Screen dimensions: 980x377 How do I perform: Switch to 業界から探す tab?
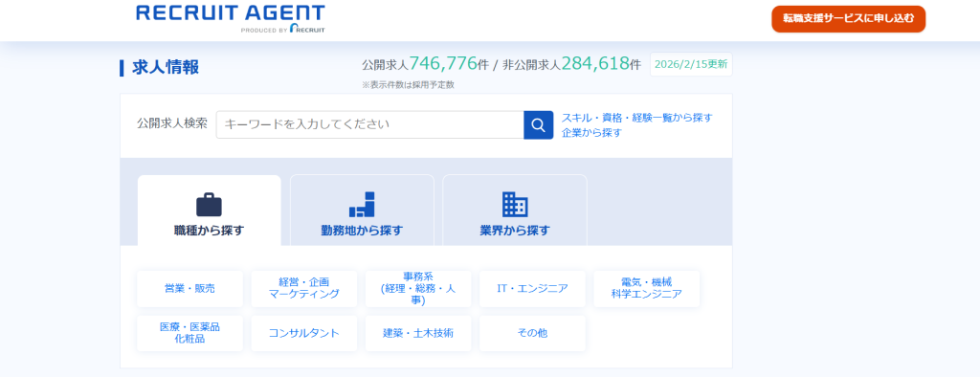(515, 211)
